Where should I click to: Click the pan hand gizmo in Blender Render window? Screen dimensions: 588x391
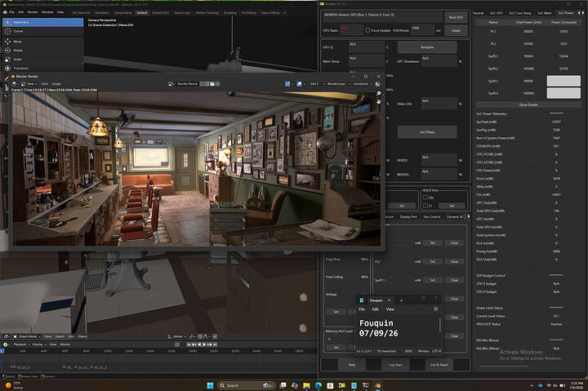pos(378,101)
